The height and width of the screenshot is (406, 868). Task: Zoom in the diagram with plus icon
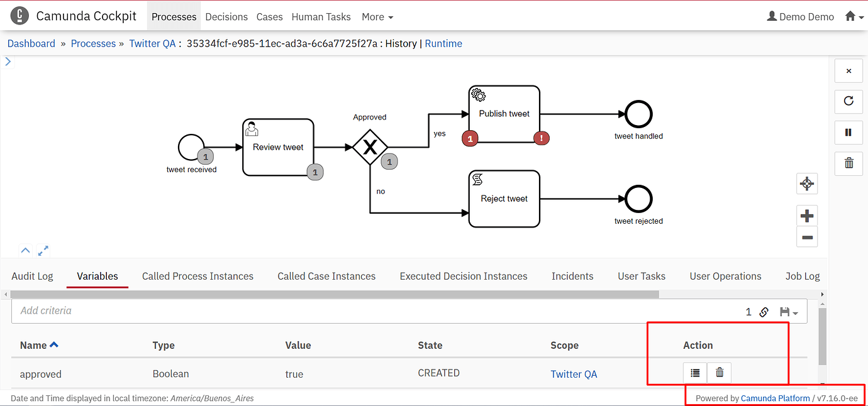pos(807,216)
